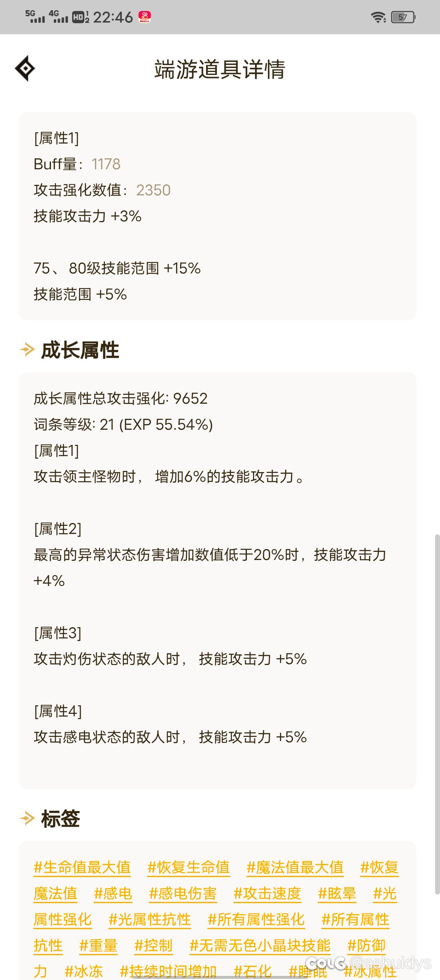This screenshot has height=980, width=440.
Task: Open the #恢复生命值 tag
Action: (x=189, y=867)
